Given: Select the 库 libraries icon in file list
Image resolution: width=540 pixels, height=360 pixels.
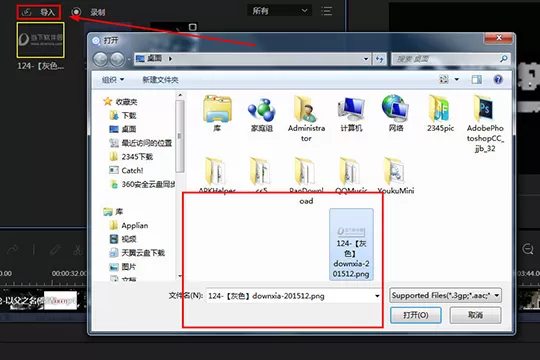Looking at the screenshot, I should coord(217,114).
